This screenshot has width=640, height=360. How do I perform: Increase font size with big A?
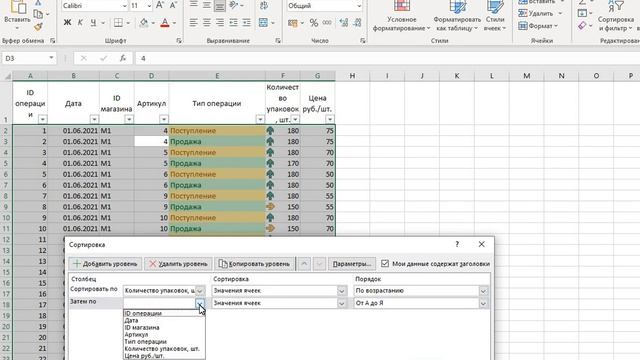pos(160,6)
